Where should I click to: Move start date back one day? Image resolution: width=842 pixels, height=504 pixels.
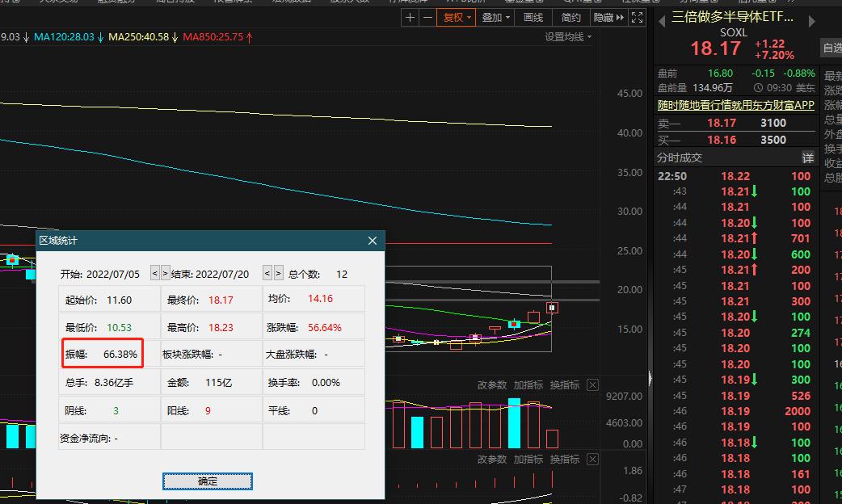[x=154, y=274]
